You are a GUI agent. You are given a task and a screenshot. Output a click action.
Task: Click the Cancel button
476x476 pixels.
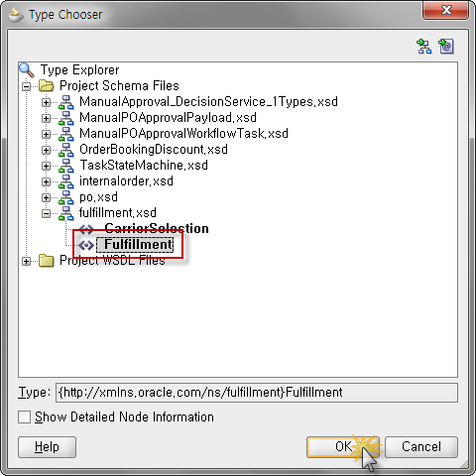(421, 447)
